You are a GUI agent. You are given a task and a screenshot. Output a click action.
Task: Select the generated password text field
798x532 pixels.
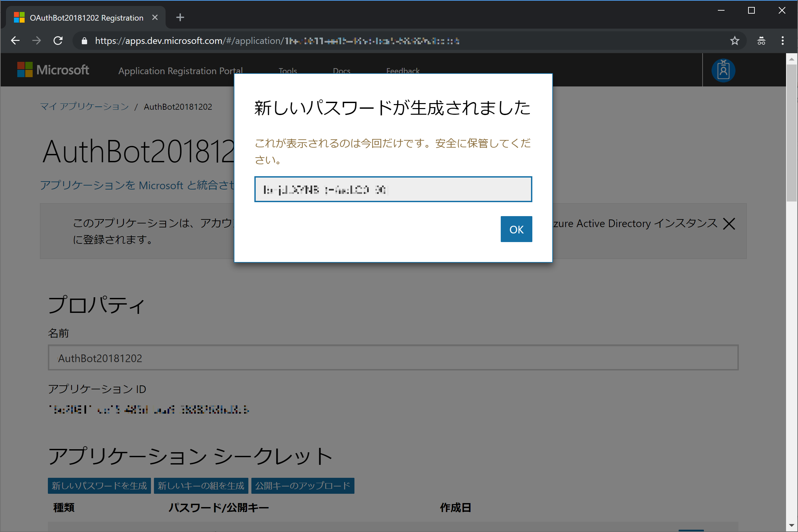[393, 189]
